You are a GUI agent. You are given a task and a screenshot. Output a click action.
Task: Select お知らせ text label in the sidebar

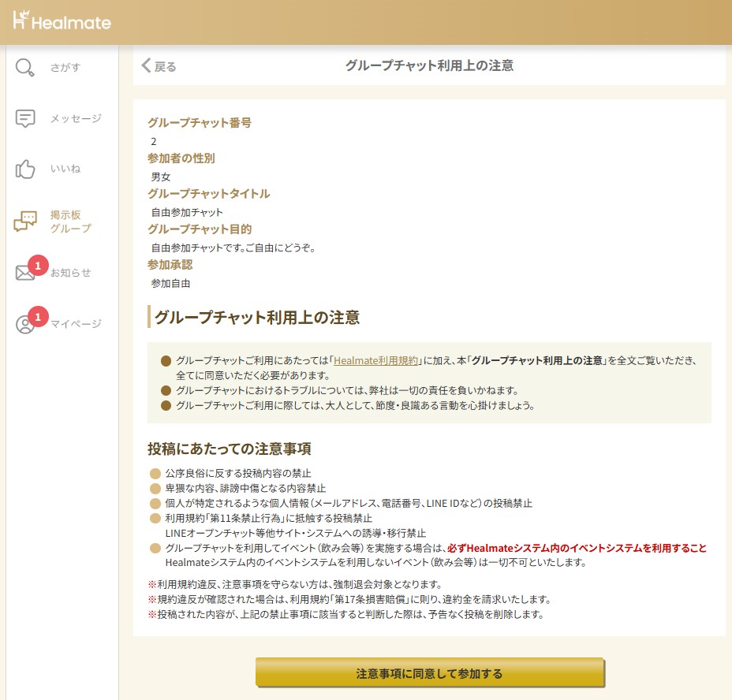click(71, 274)
